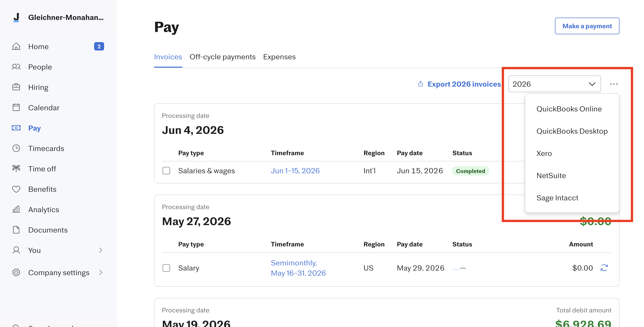This screenshot has height=327, width=644.
Task: Click the Hiring briefcase icon
Action: point(16,87)
